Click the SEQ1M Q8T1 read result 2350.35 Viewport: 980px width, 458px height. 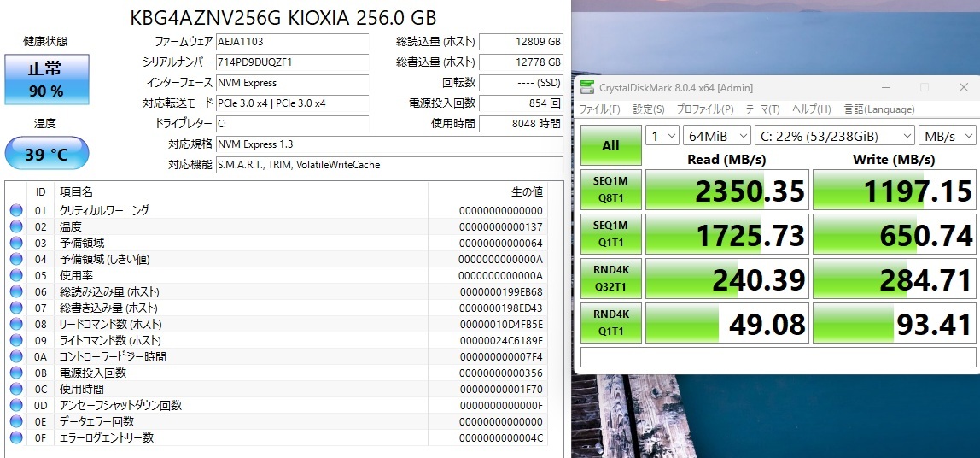726,190
